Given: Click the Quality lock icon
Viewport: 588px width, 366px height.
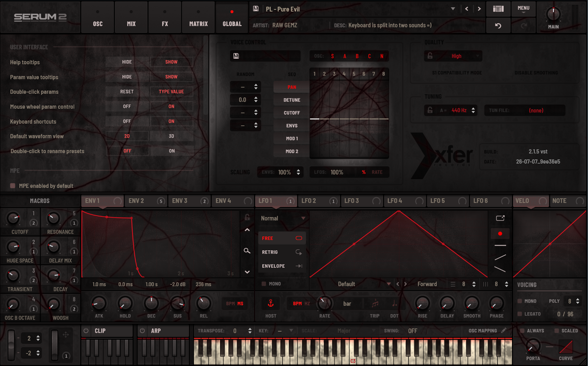Looking at the screenshot, I should click(x=430, y=56).
